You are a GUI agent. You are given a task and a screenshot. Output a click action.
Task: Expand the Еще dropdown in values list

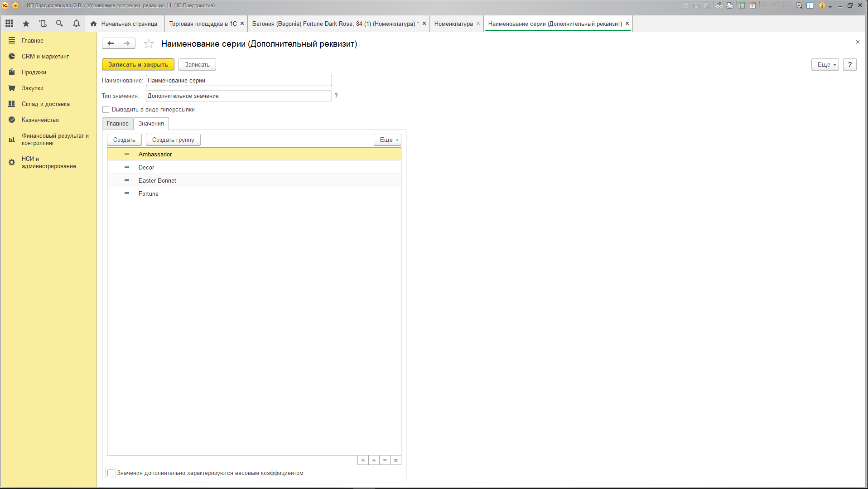pos(388,140)
